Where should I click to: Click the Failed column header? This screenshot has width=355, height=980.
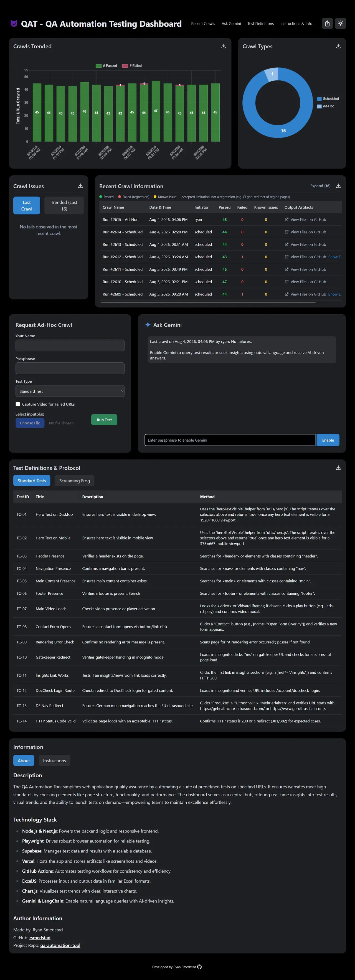click(242, 207)
